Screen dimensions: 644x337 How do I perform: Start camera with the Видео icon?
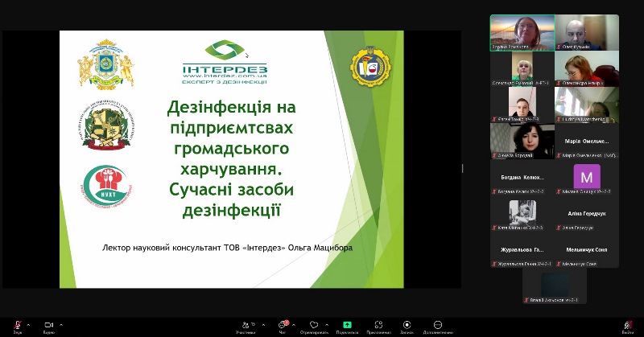pyautogui.click(x=49, y=325)
